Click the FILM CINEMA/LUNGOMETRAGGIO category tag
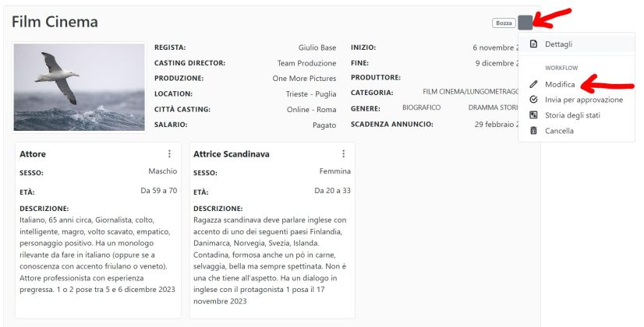644x327 pixels. tap(470, 93)
